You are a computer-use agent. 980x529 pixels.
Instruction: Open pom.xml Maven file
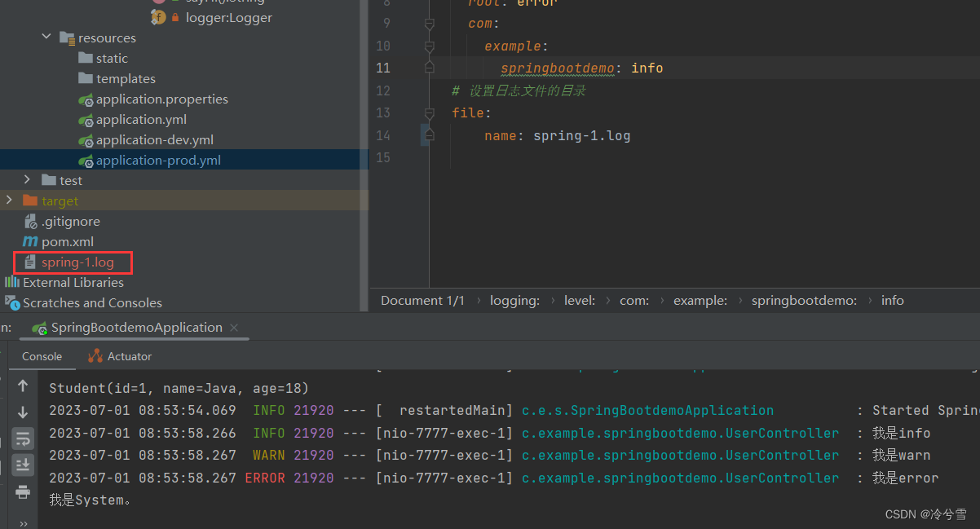point(68,241)
